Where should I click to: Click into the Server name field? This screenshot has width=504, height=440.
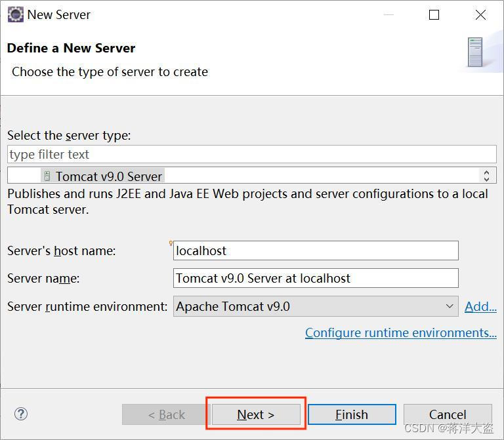(x=316, y=278)
